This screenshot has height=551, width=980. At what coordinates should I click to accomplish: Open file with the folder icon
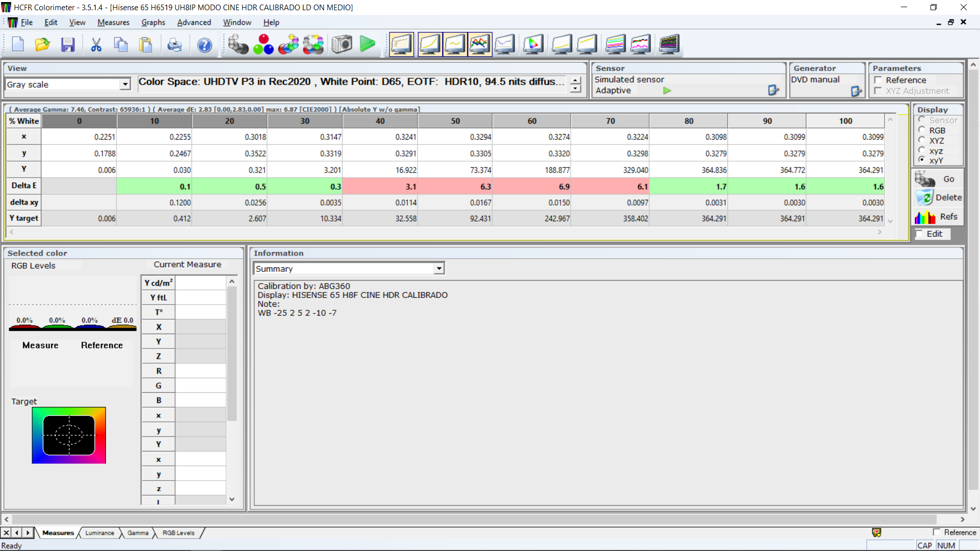[42, 44]
